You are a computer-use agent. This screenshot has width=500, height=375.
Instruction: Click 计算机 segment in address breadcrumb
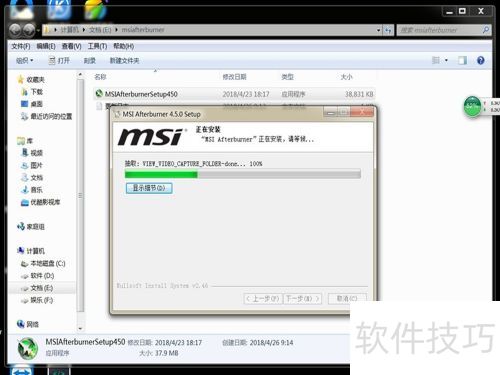pyautogui.click(x=69, y=30)
